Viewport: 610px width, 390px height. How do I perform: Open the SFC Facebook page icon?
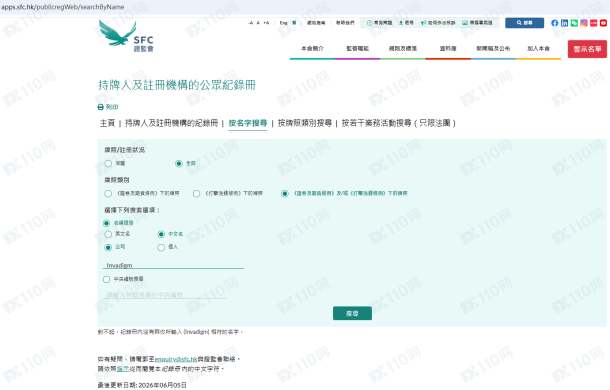pos(555,23)
